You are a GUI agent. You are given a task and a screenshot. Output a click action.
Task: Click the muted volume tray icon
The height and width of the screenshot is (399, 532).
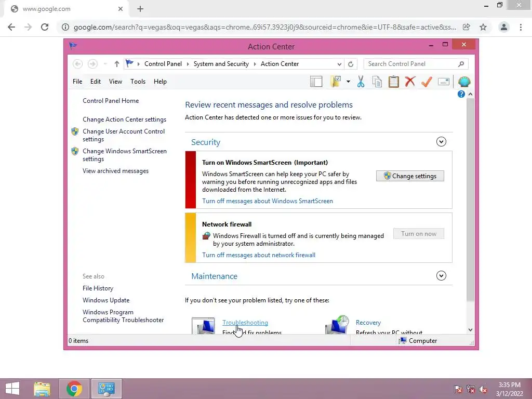pyautogui.click(x=483, y=389)
